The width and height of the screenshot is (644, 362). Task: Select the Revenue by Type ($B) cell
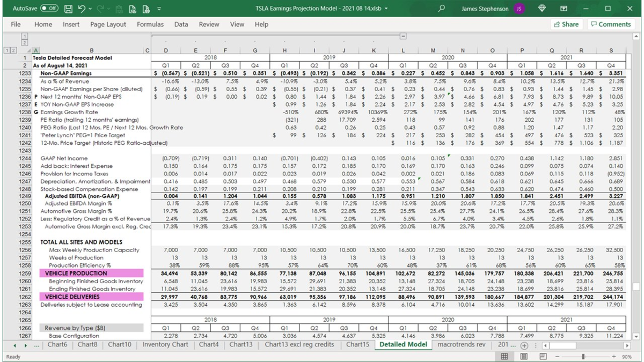pyautogui.click(x=91, y=328)
